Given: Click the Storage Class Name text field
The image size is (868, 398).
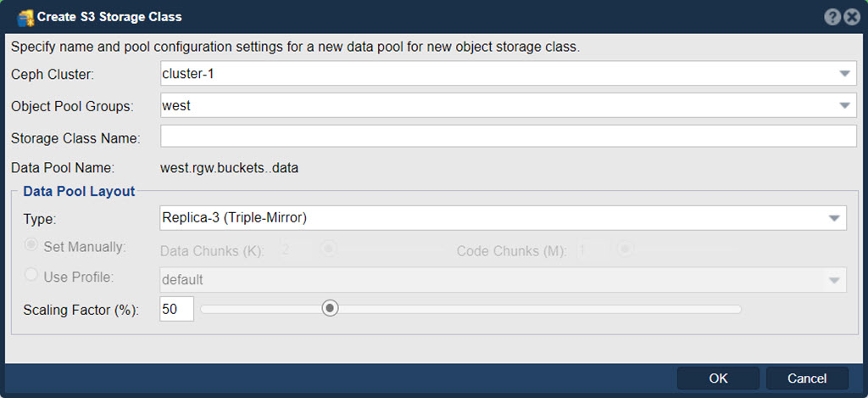Looking at the screenshot, I should 509,137.
